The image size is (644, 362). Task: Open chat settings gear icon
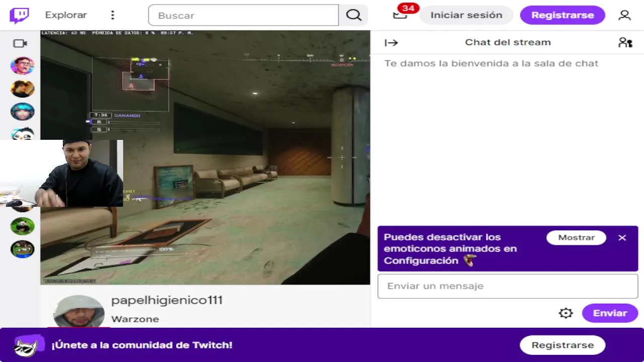coord(566,313)
